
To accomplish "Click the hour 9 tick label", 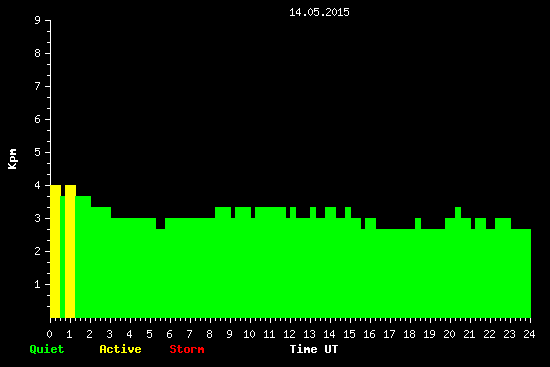I will [x=230, y=334].
